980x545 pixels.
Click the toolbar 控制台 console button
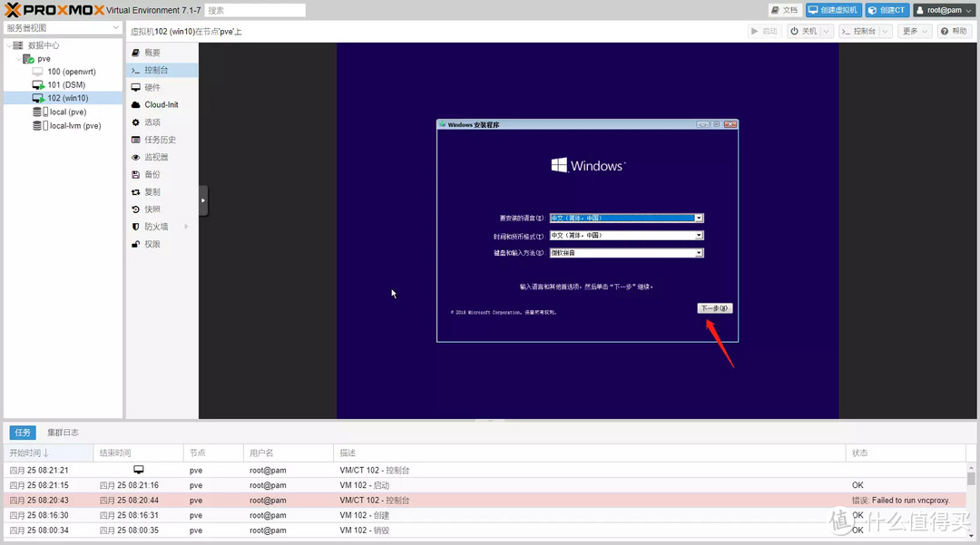point(858,31)
